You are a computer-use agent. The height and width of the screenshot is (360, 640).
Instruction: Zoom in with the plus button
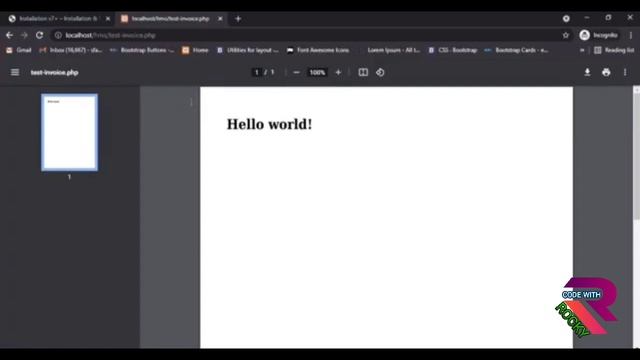point(338,72)
